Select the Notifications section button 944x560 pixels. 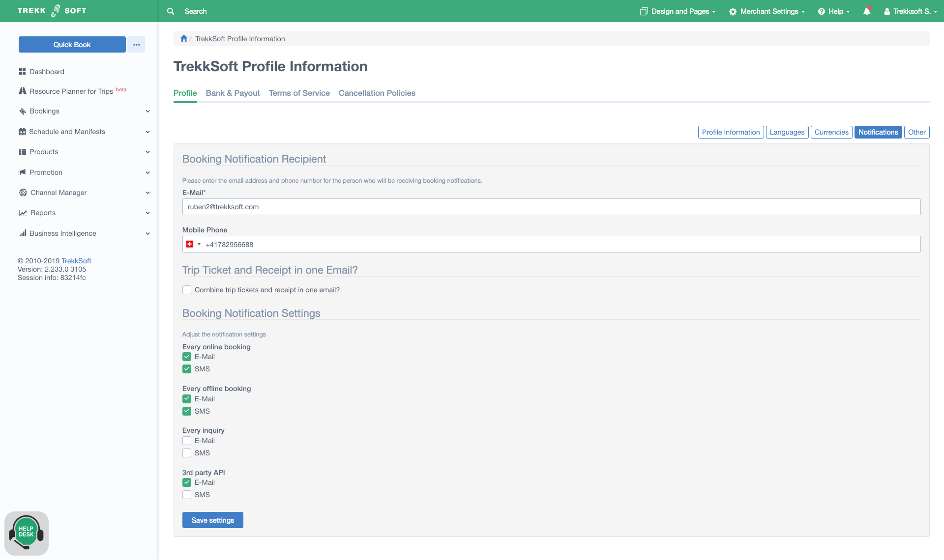tap(878, 132)
